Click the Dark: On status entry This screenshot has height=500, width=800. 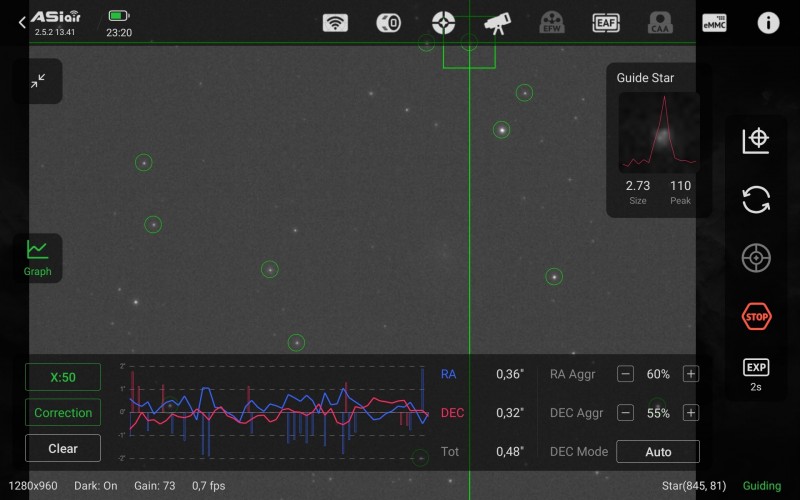[95, 486]
